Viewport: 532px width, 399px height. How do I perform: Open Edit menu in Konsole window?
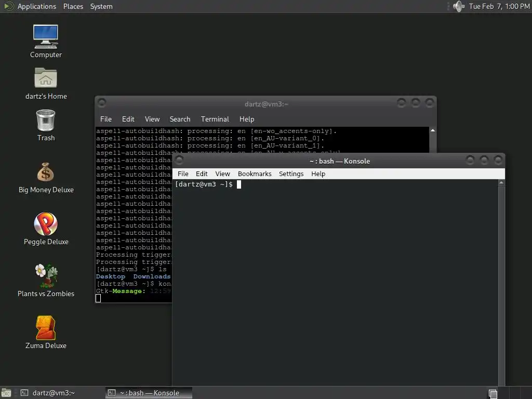click(x=202, y=174)
